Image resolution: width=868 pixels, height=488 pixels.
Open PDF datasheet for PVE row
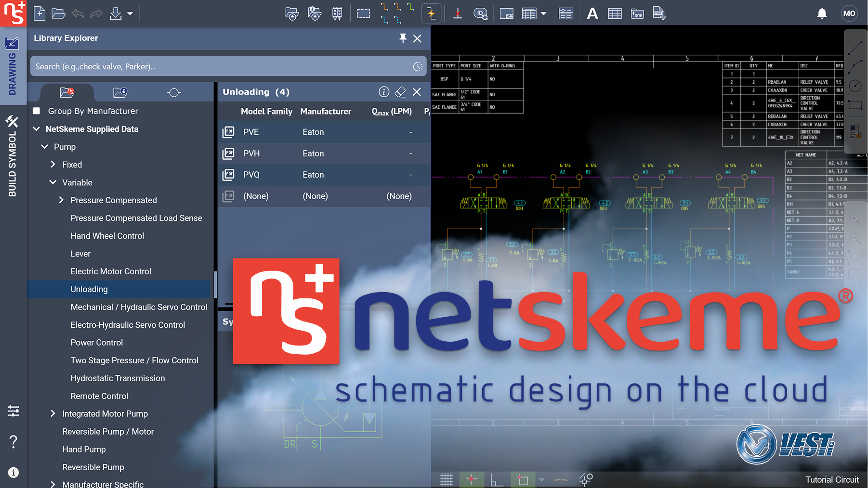(229, 132)
